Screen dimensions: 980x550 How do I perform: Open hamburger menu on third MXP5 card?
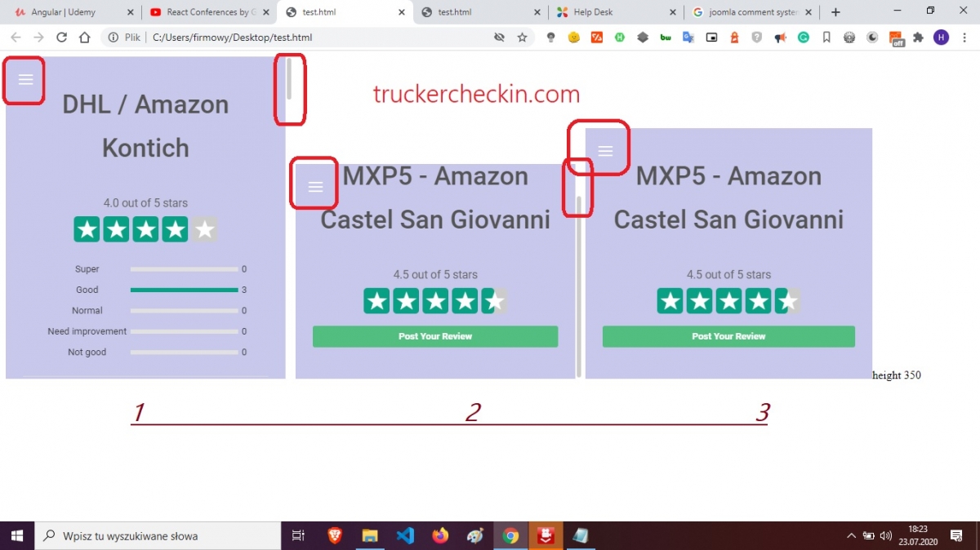(605, 151)
